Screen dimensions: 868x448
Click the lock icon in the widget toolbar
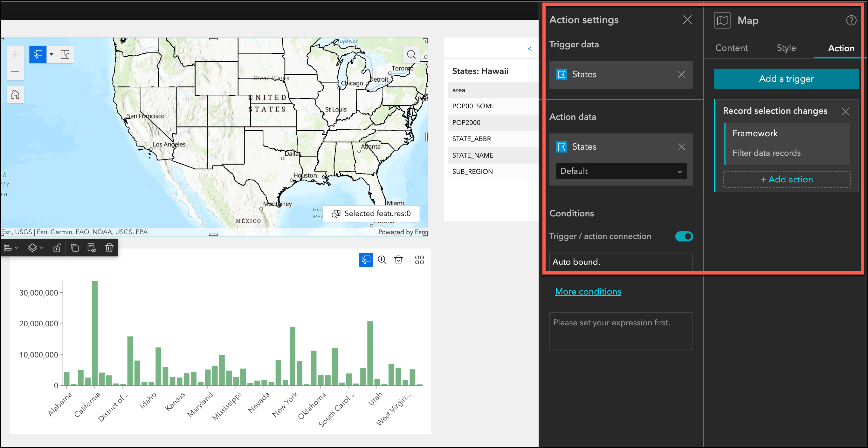click(57, 248)
